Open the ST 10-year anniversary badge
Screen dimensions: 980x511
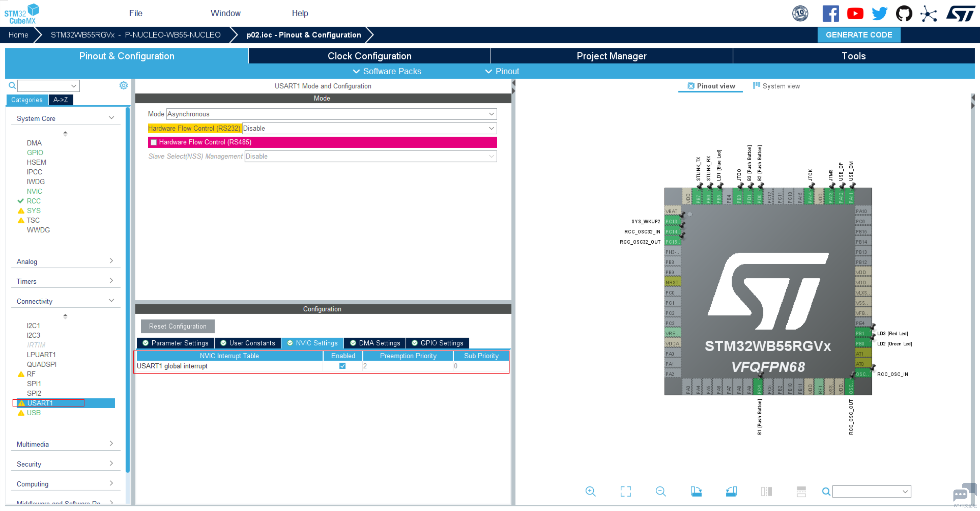pyautogui.click(x=800, y=14)
